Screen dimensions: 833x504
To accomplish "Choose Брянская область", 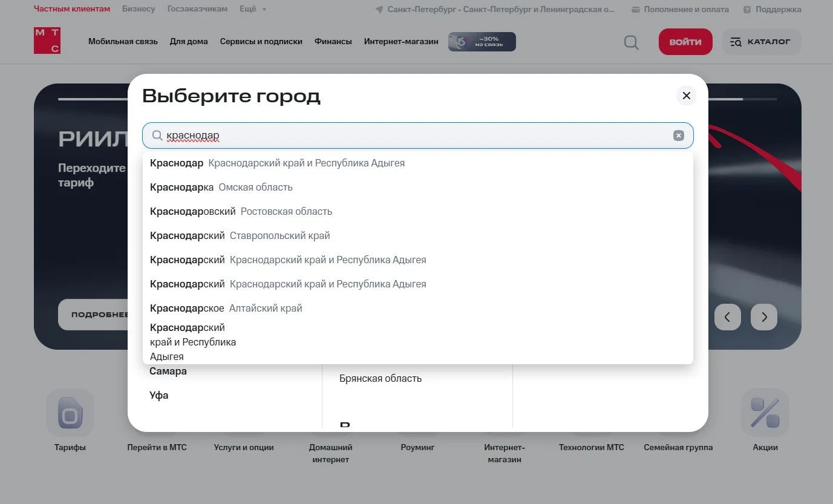I will tap(381, 379).
